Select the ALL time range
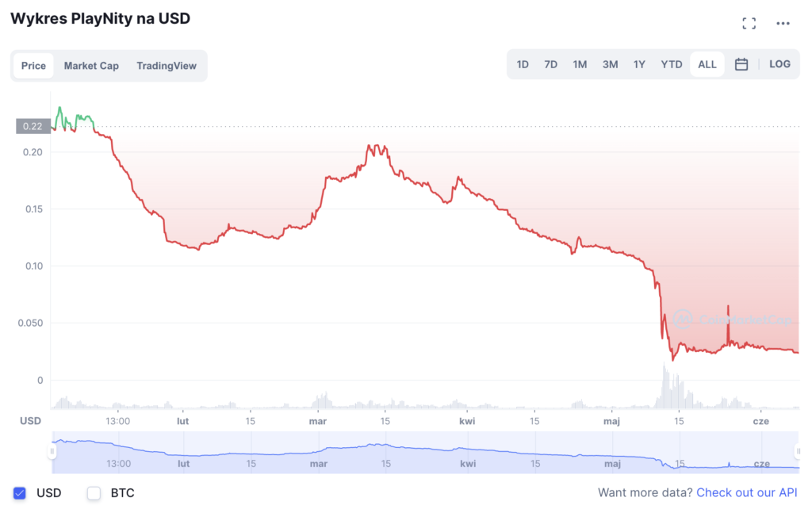The width and height of the screenshot is (812, 509). pyautogui.click(x=707, y=64)
